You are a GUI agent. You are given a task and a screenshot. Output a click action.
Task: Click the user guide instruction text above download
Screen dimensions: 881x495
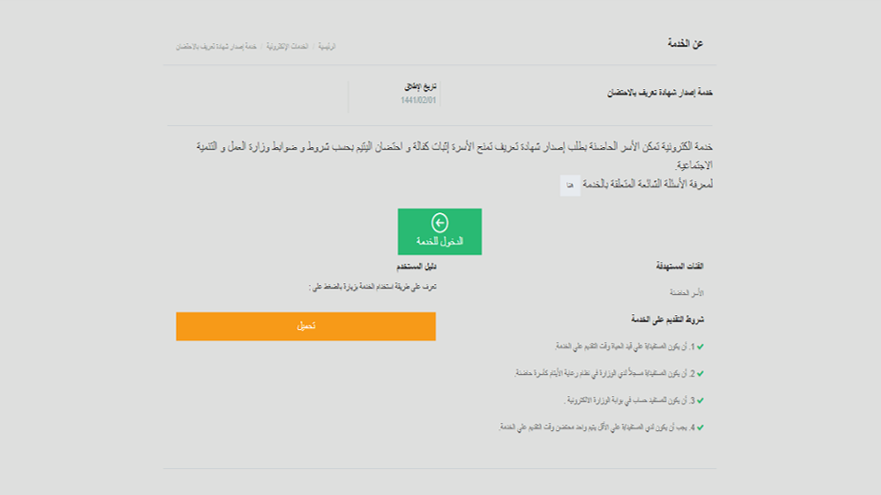[x=373, y=287]
